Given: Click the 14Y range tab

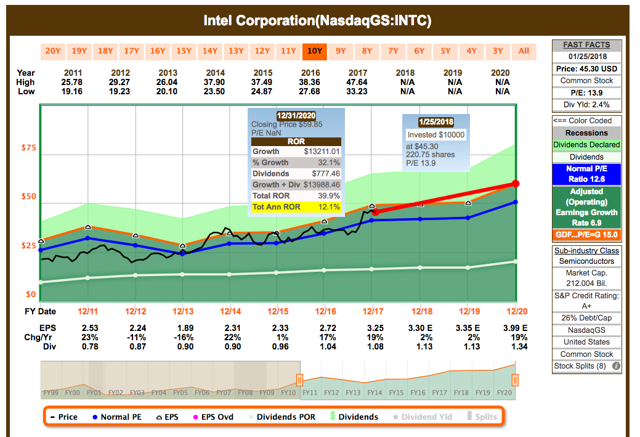Looking at the screenshot, I should [210, 51].
